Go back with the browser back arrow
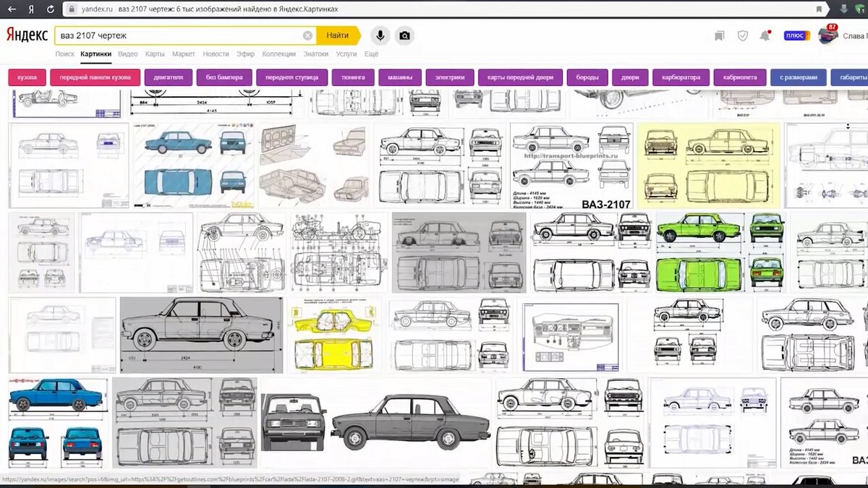The height and width of the screenshot is (488, 868). pos(12,9)
